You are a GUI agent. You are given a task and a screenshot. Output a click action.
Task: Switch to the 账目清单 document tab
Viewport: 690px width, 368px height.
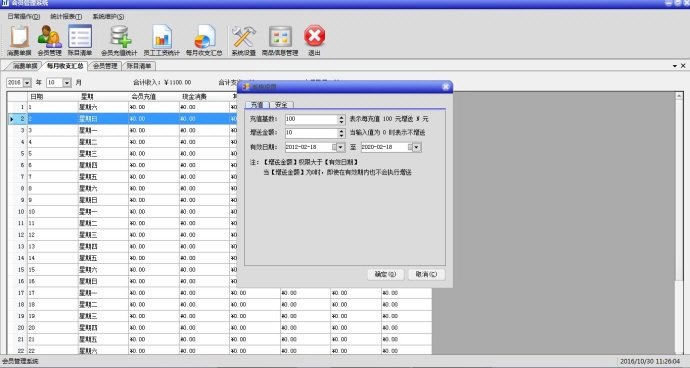(139, 66)
